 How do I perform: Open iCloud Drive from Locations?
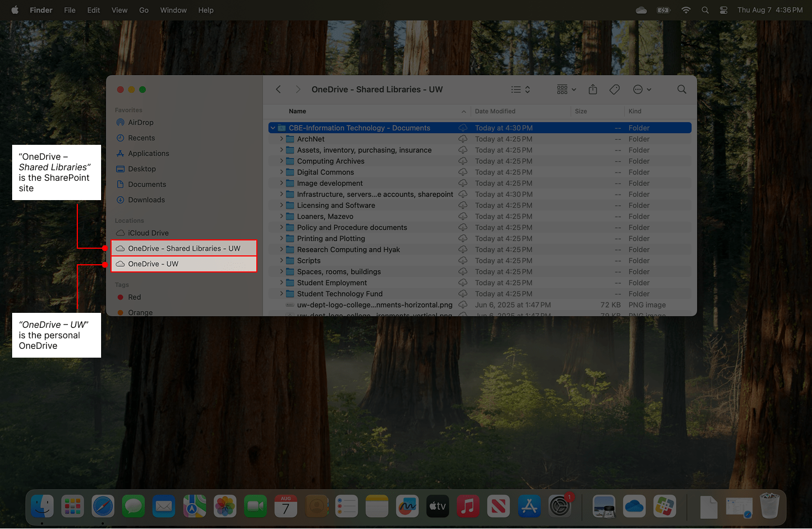[148, 233]
